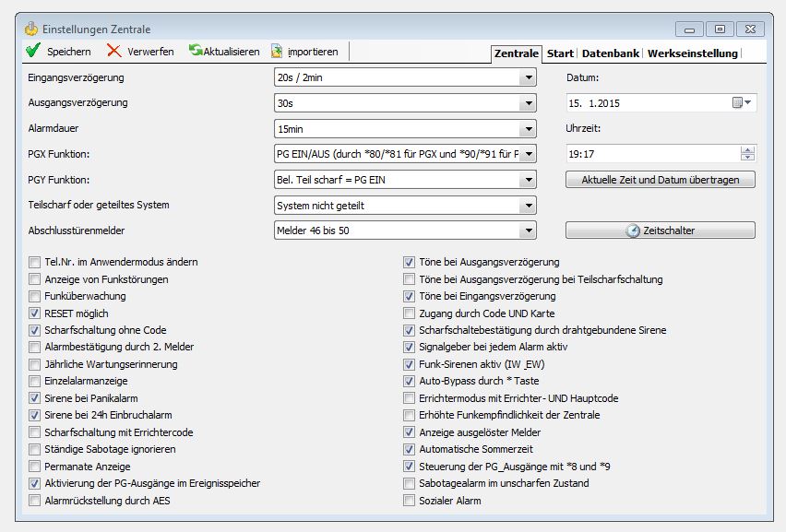786x532 pixels.
Task: Click the red X Verwerfen icon
Action: tap(113, 52)
